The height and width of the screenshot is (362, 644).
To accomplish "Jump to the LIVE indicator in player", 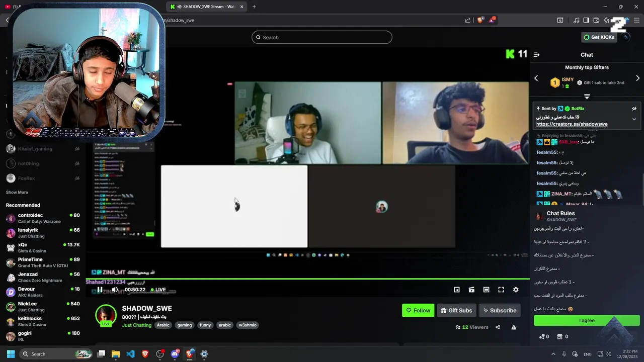I will click(157, 290).
